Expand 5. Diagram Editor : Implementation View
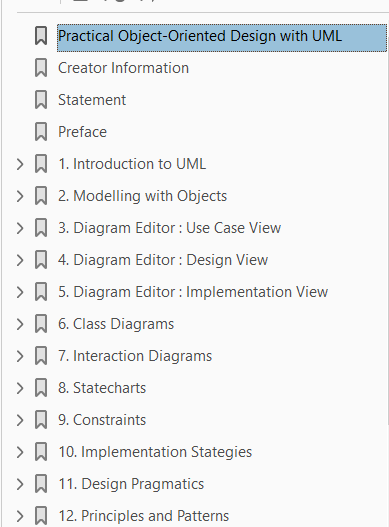389x527 pixels. click(x=20, y=292)
